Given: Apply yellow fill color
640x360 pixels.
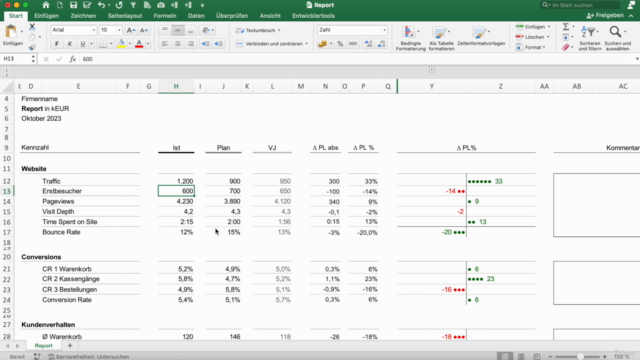Looking at the screenshot, I should click(121, 44).
